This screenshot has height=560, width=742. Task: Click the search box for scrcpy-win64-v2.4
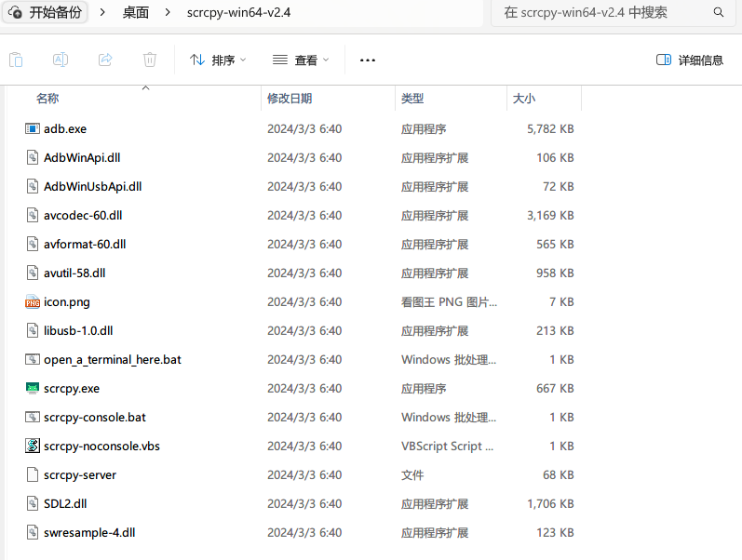click(600, 13)
